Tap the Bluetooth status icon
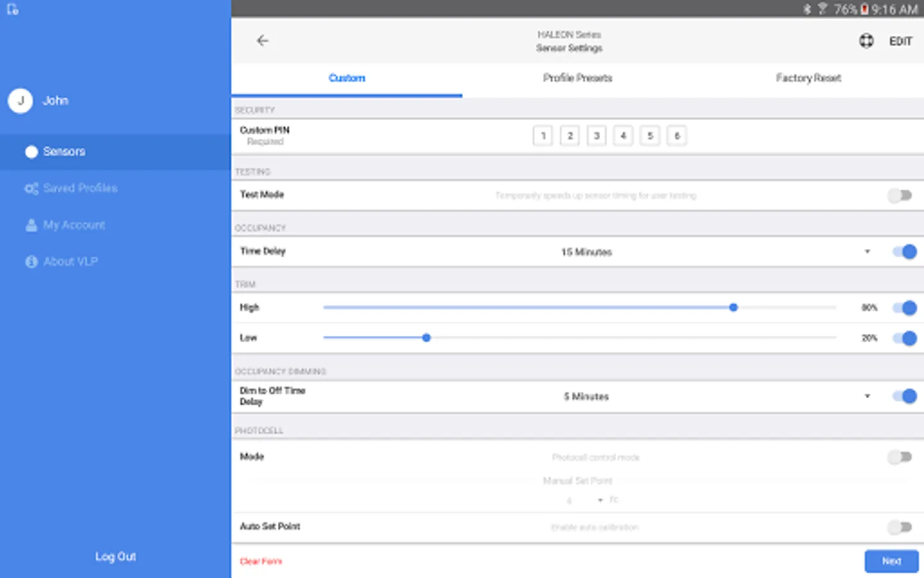The width and height of the screenshot is (924, 578). (x=807, y=9)
